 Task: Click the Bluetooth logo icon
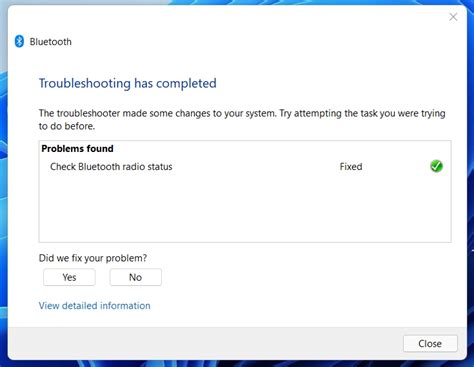[x=19, y=42]
